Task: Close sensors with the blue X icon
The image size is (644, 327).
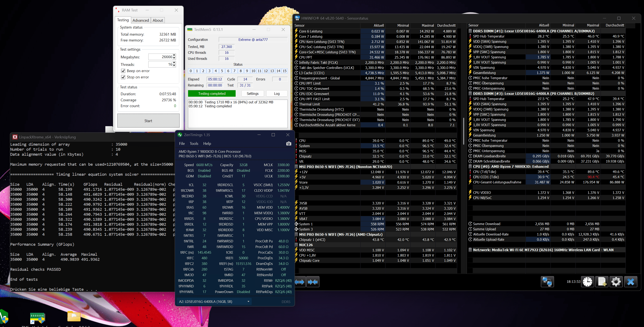Action: coord(630,282)
